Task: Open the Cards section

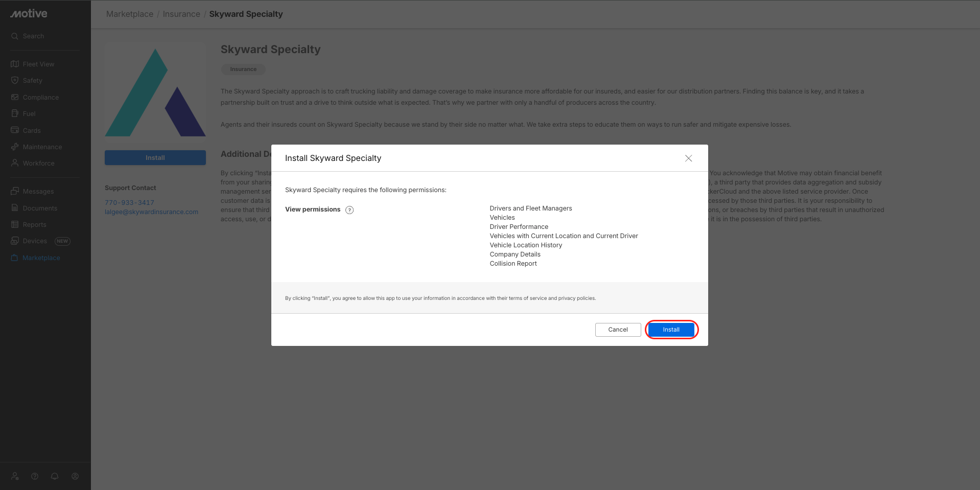Action: 31,131
